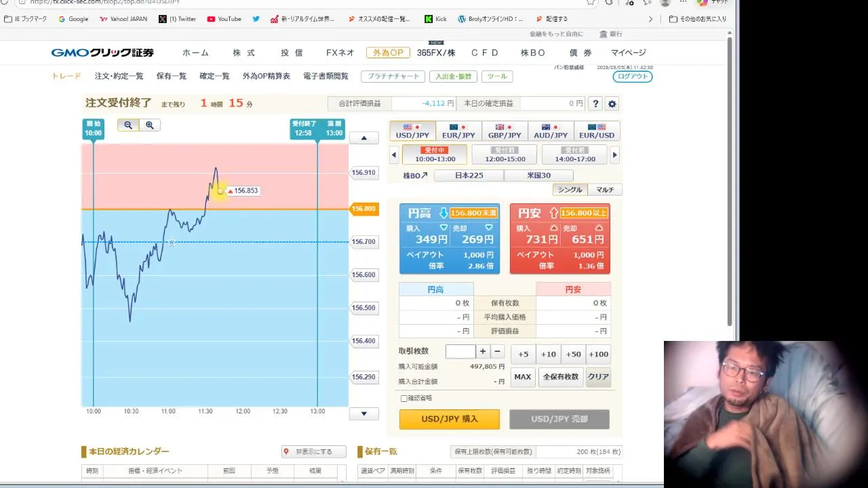Image resolution: width=868 pixels, height=488 pixels.
Task: Click the USD/JPY 売却 button
Action: (x=559, y=419)
